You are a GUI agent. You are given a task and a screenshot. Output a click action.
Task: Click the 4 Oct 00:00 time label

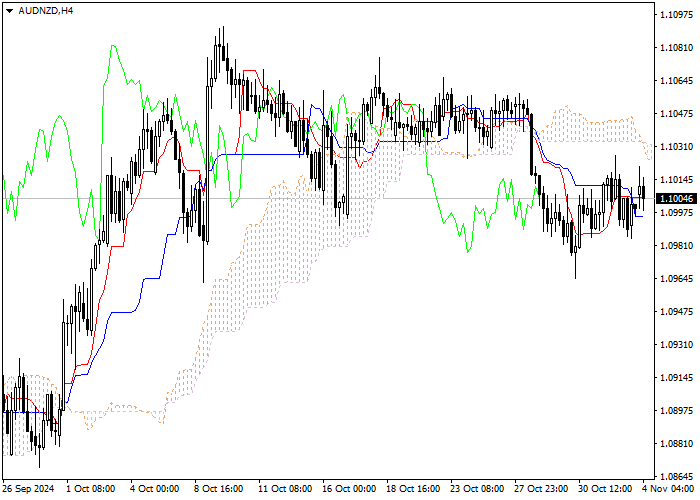155,489
